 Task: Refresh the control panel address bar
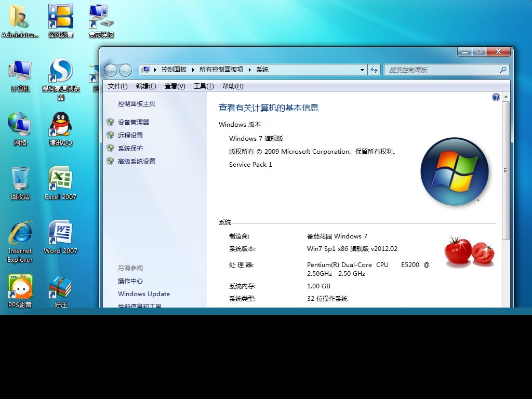[x=374, y=70]
